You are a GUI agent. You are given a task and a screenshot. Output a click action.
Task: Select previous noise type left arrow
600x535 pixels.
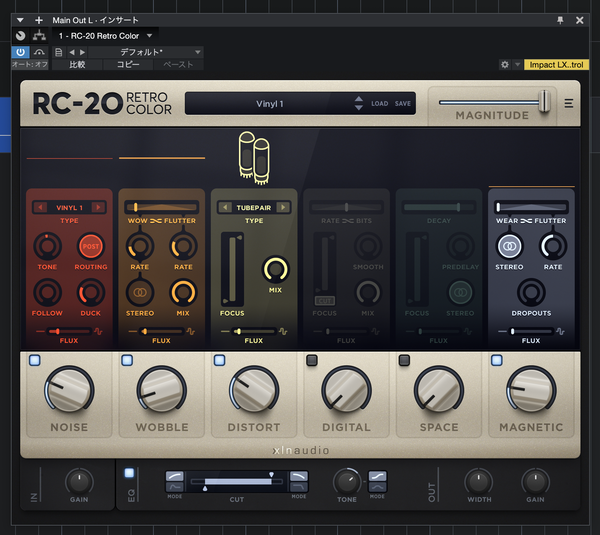40,207
